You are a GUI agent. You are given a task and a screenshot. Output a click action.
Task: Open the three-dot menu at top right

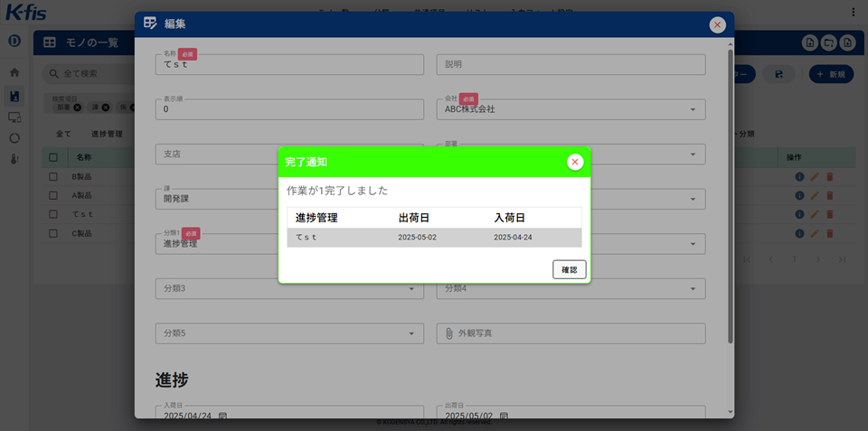click(x=854, y=12)
